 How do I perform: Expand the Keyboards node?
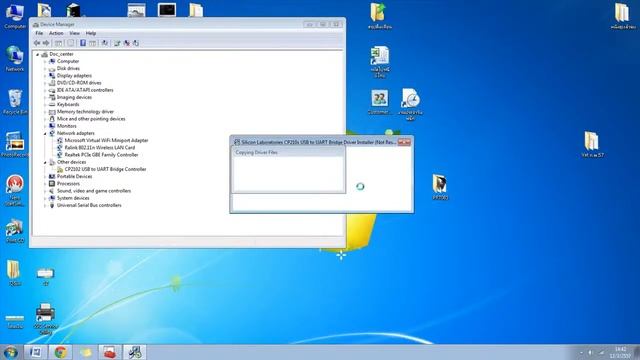(45, 104)
